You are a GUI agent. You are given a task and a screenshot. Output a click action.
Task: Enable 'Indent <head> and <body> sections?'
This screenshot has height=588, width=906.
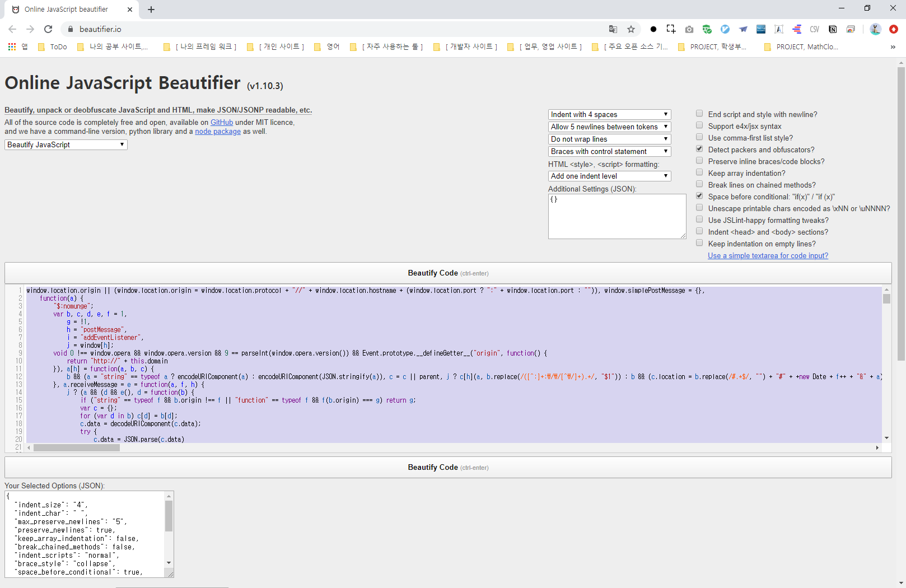[699, 231]
